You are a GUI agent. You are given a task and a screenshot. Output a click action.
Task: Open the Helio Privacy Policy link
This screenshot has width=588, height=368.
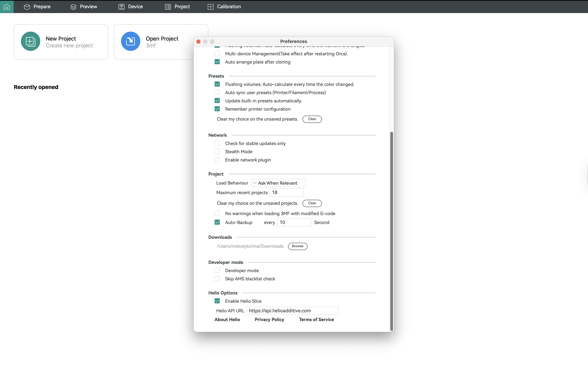coord(269,320)
